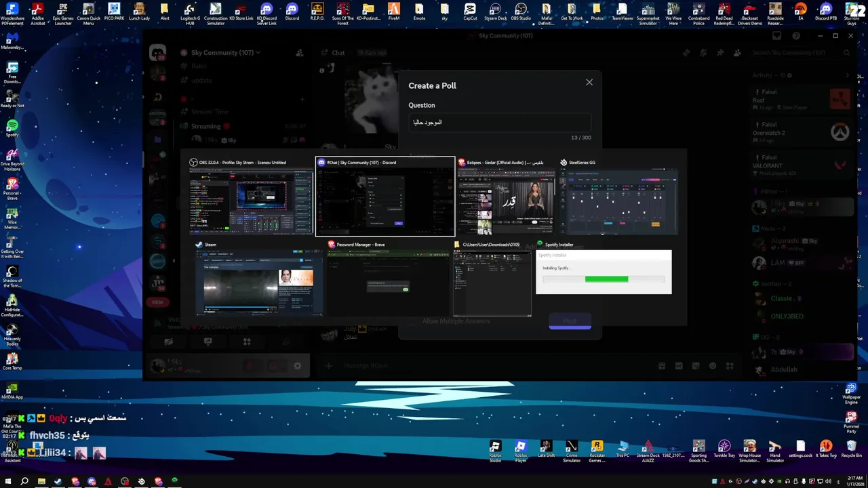This screenshot has width=868, height=488.
Task: Launch Epic Games Launcher desktop icon
Action: point(63,13)
